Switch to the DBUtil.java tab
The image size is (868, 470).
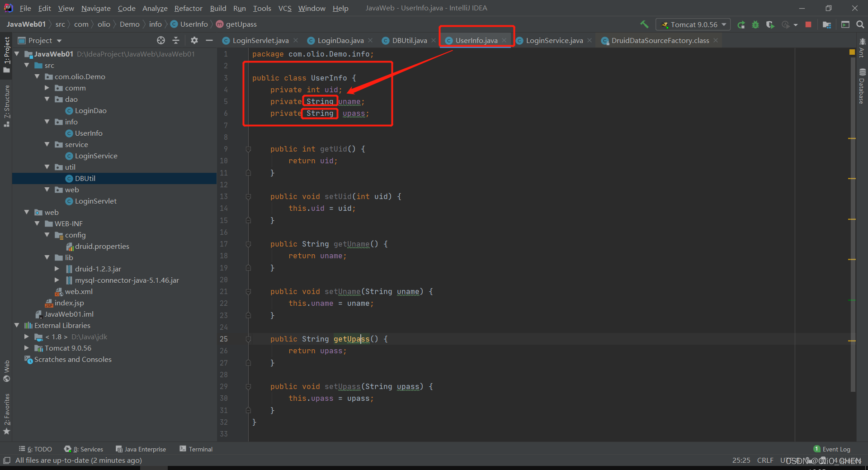(410, 40)
